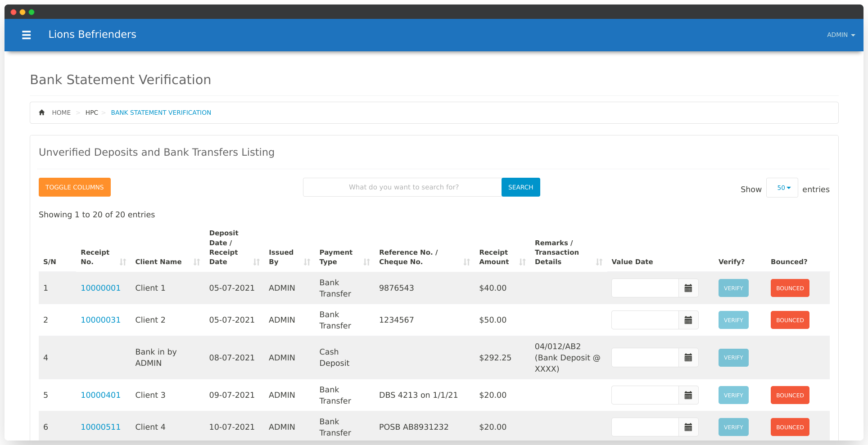868x445 pixels.
Task: Open calendar picker for receipt 10000031
Action: pyautogui.click(x=688, y=320)
